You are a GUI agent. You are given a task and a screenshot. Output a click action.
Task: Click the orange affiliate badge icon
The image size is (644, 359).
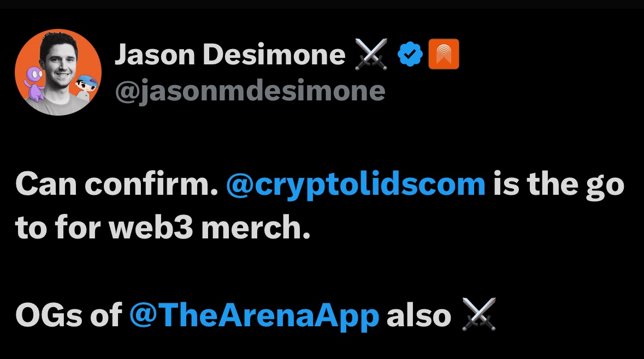(444, 55)
